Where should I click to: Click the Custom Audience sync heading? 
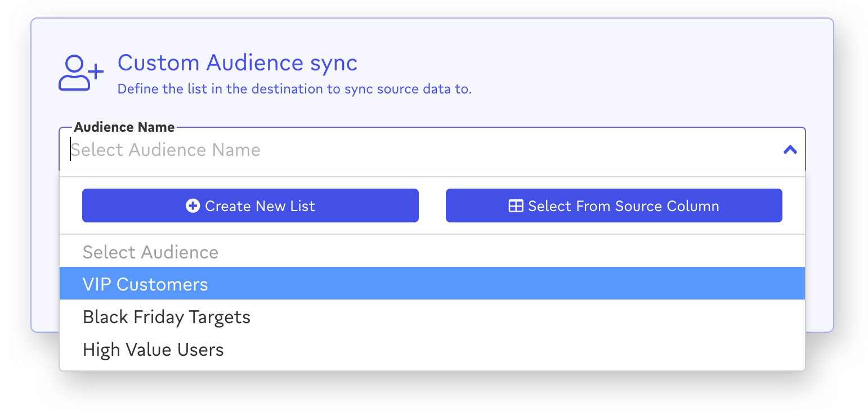point(237,62)
